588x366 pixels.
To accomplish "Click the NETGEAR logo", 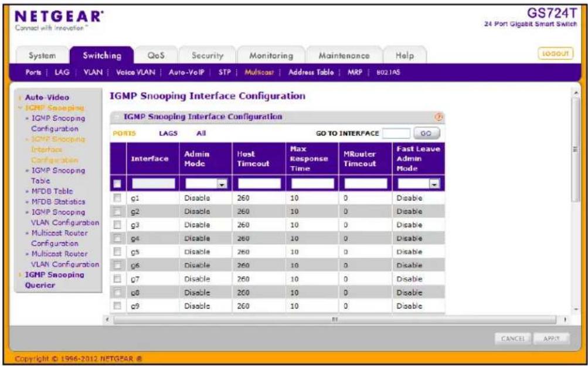I will [59, 17].
